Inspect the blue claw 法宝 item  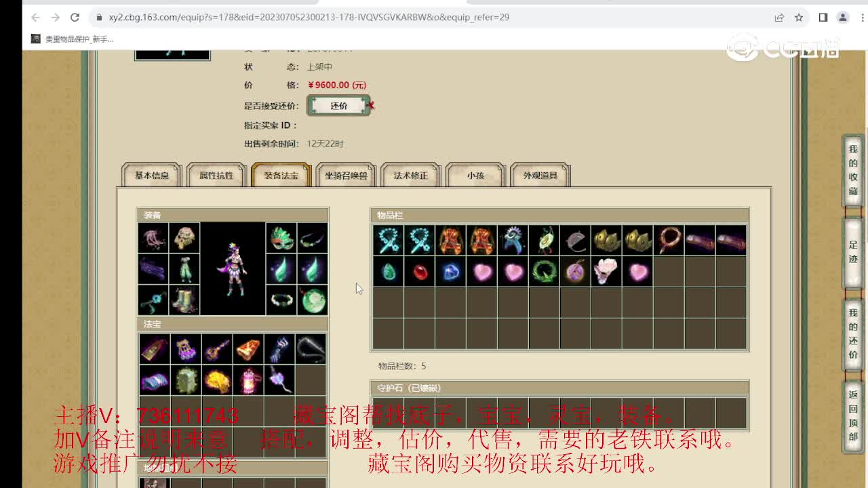[x=279, y=349]
